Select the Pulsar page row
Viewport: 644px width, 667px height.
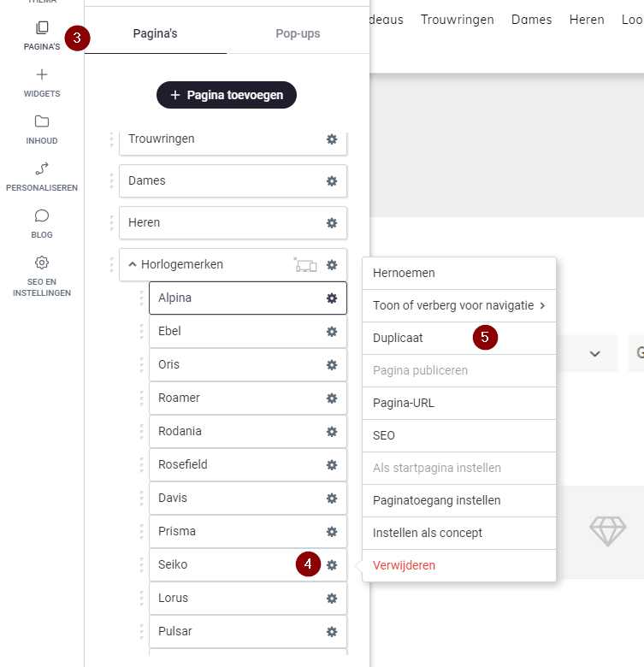tap(248, 632)
